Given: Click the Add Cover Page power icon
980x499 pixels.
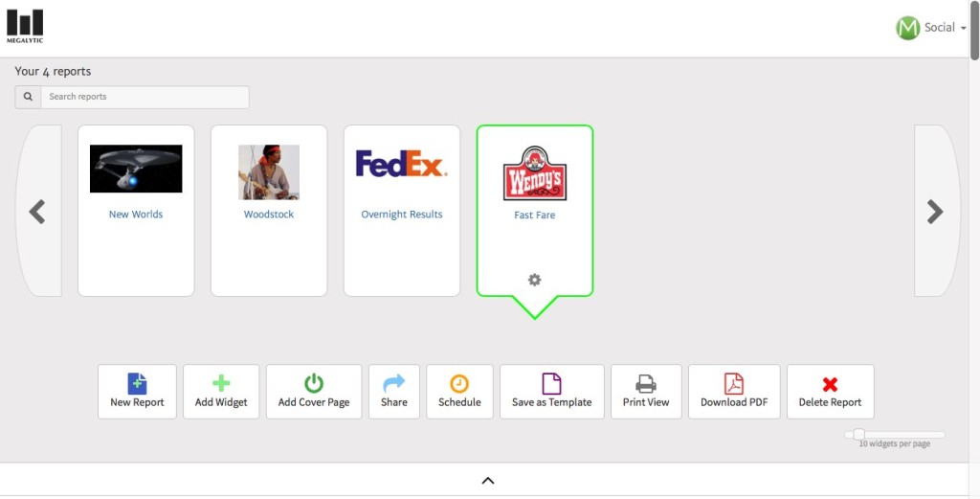Looking at the screenshot, I should (314, 384).
